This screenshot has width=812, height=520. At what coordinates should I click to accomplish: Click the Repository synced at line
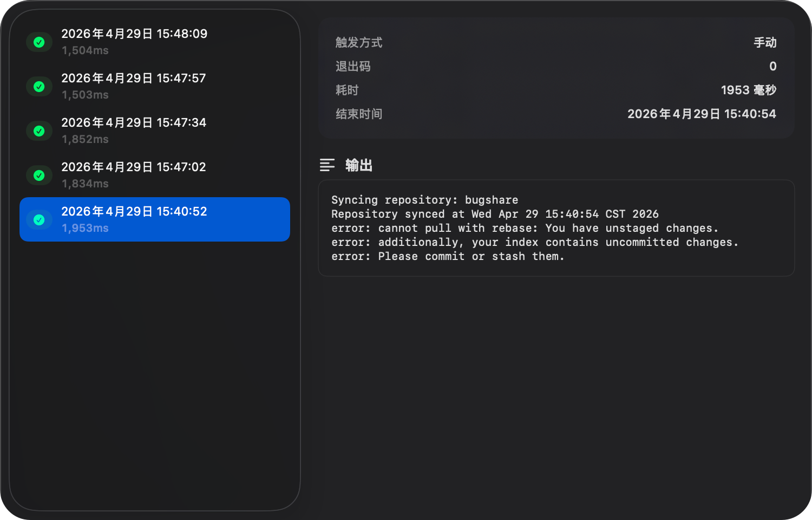(495, 214)
